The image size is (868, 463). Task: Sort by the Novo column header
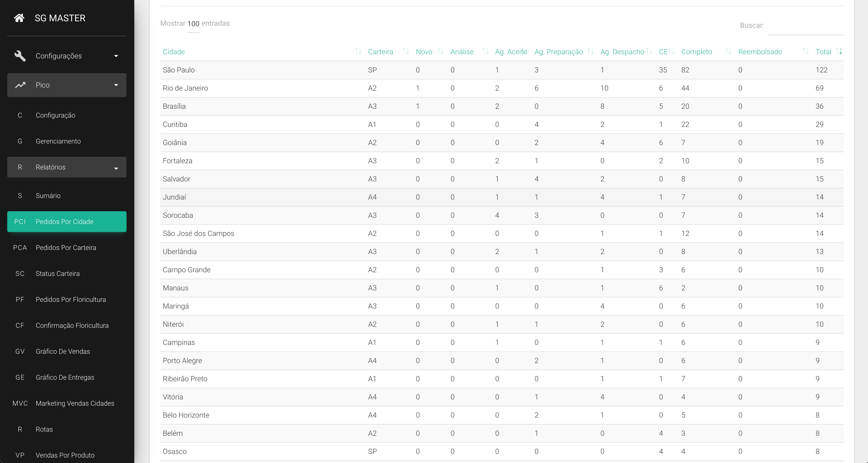click(x=424, y=52)
